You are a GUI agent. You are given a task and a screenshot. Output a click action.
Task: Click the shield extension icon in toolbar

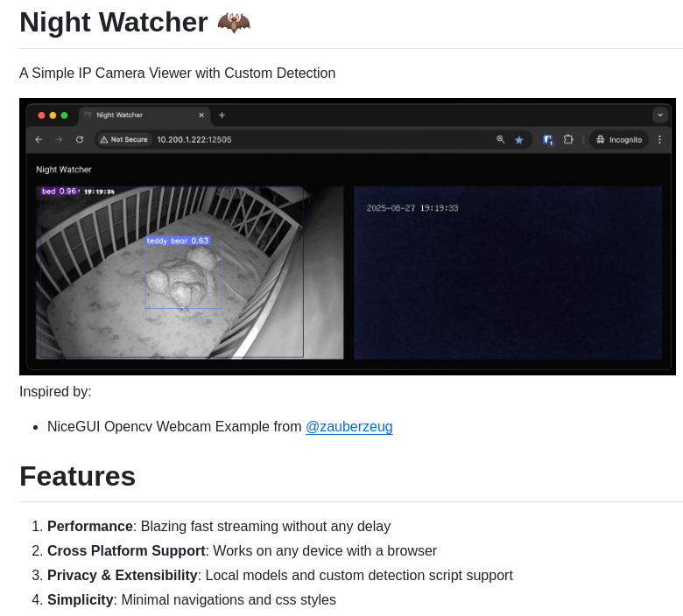(x=548, y=140)
